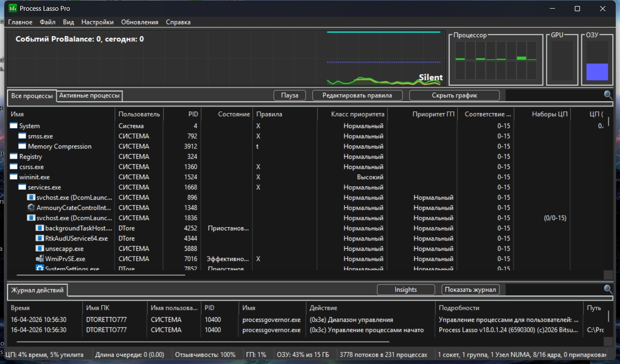
Task: Sort processes by the PID column header
Action: 193,114
